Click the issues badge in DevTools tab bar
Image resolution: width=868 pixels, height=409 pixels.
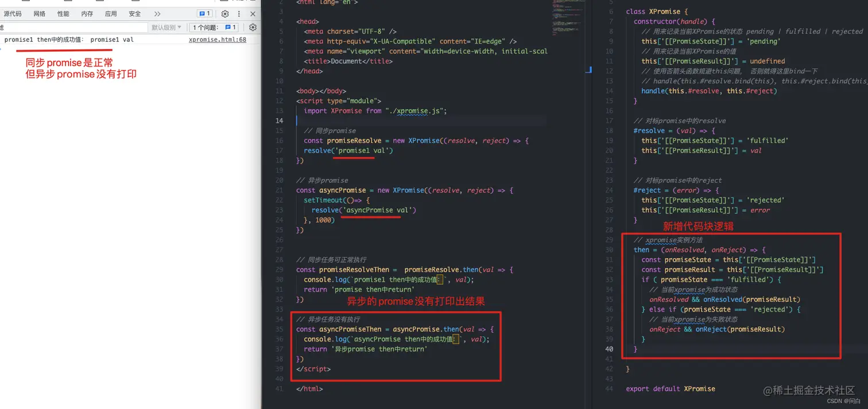coord(204,14)
